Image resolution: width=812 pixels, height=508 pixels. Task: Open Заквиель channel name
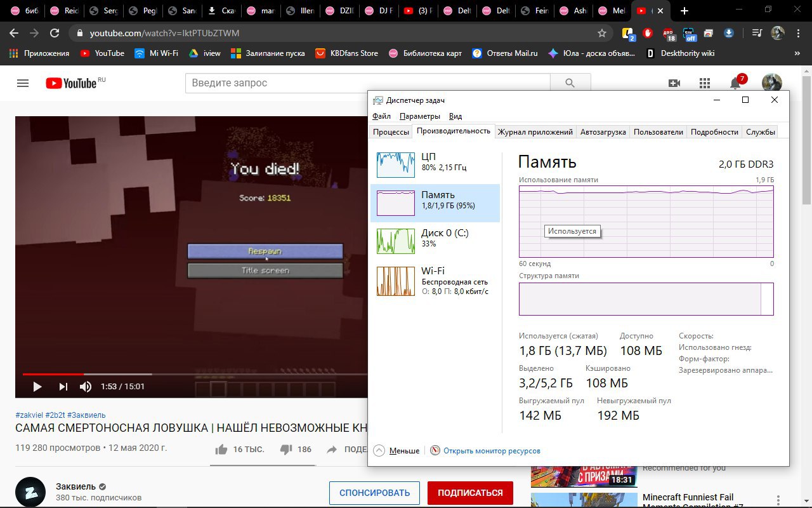[75, 486]
